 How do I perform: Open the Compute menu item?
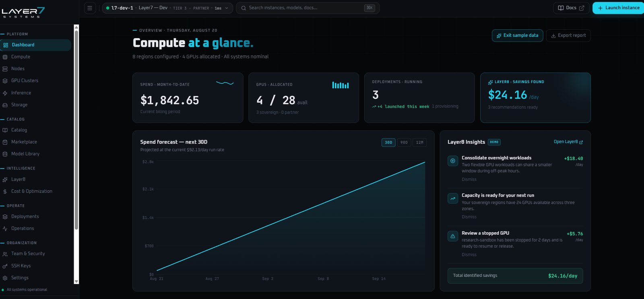35,57
